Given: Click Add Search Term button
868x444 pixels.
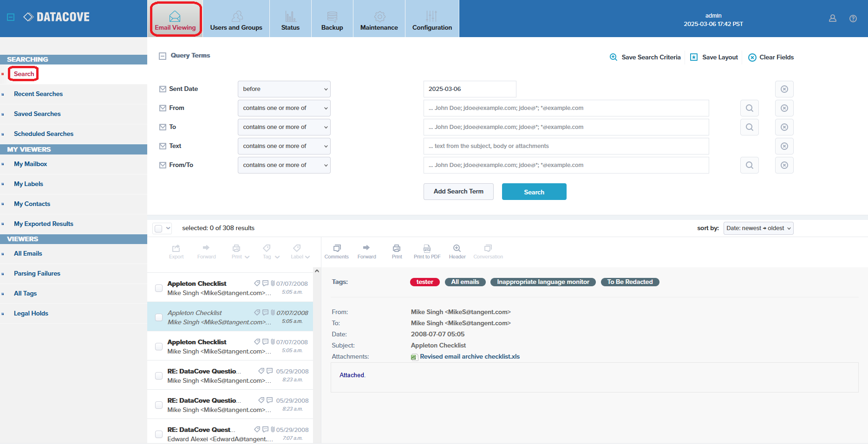Looking at the screenshot, I should pyautogui.click(x=458, y=192).
